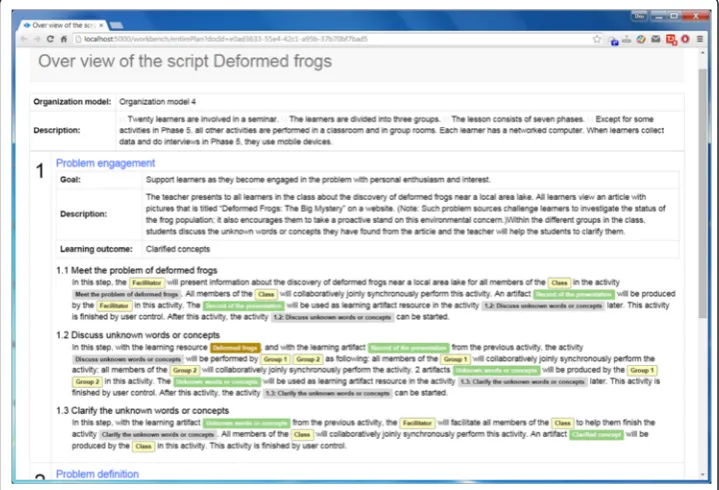
Task: Click the 'Organization model:' label
Action: coord(72,102)
